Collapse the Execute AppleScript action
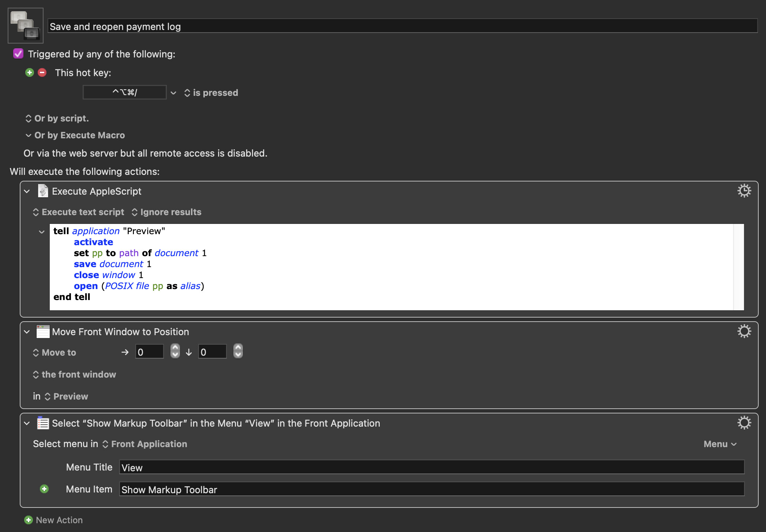Screen dimensions: 766x532 (27, 191)
